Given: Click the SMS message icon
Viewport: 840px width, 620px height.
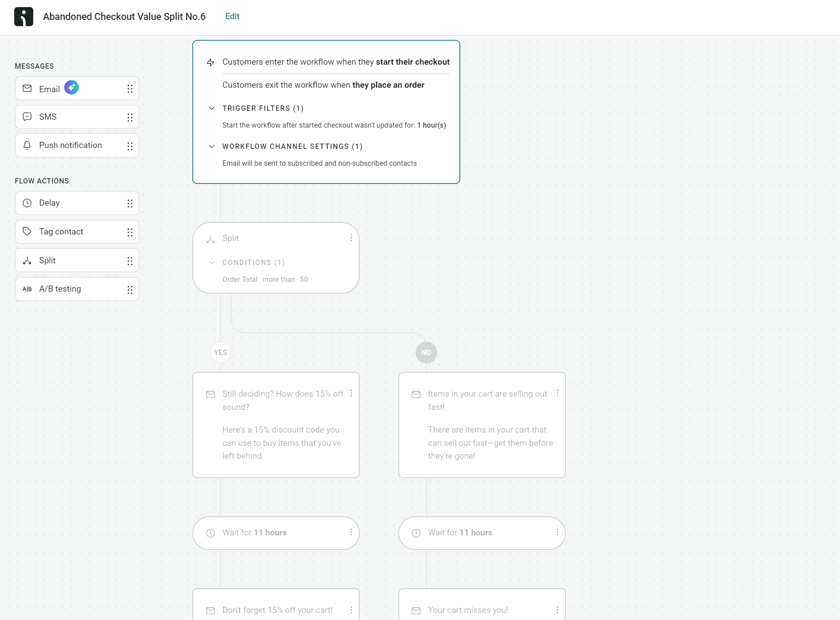Looking at the screenshot, I should pos(27,117).
